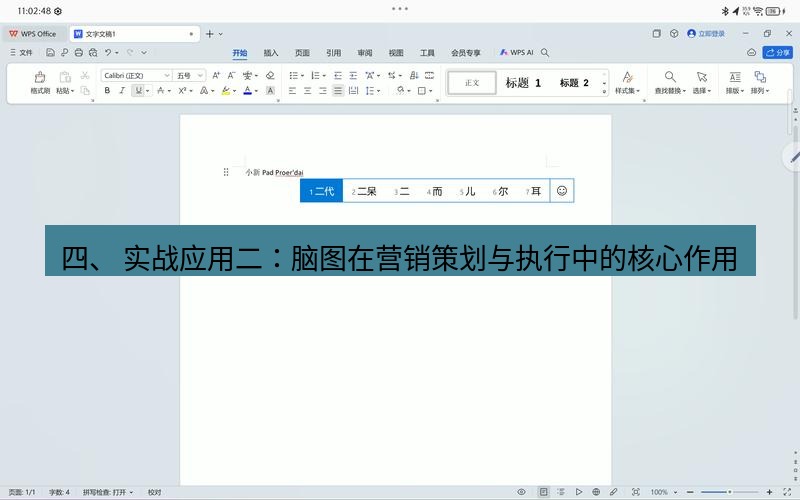Toggle Strikethrough formatting
The image size is (800, 500).
161,91
